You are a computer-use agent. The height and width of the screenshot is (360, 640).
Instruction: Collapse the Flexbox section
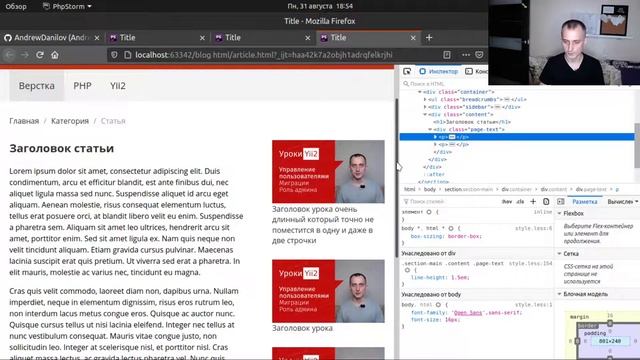(x=560, y=213)
